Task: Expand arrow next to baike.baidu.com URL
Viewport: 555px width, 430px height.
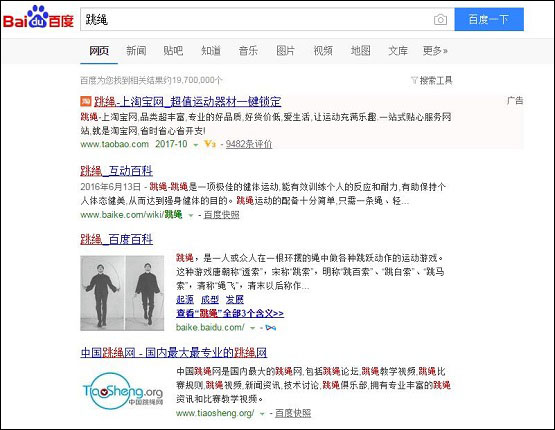Action: tap(252, 328)
